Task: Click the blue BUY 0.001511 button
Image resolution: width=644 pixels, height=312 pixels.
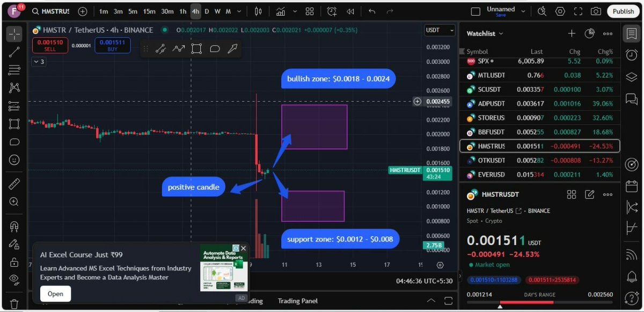Action: (113, 45)
